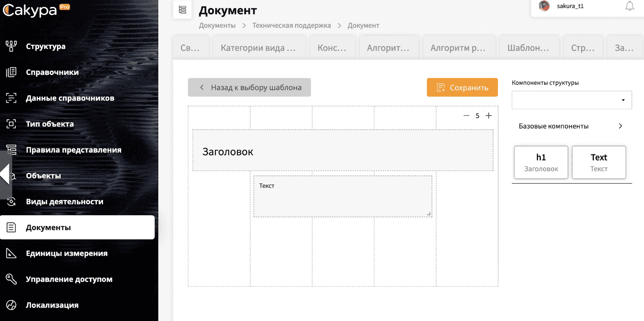The height and width of the screenshot is (321, 644).
Task: Click the Справочники books icon
Action: coord(11,72)
